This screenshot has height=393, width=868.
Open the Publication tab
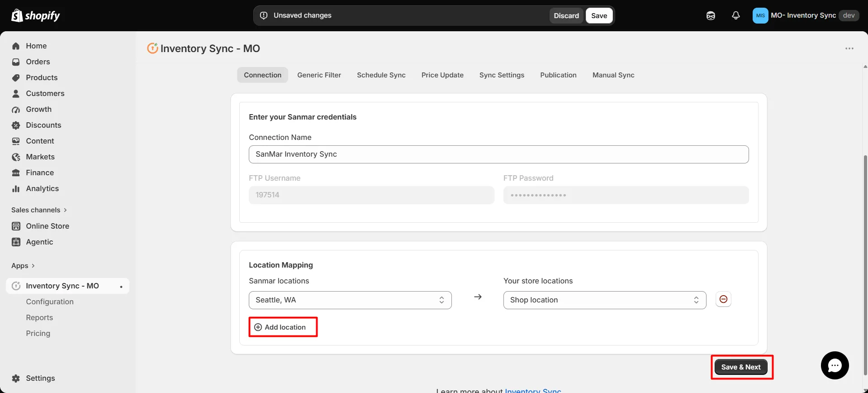(x=558, y=75)
